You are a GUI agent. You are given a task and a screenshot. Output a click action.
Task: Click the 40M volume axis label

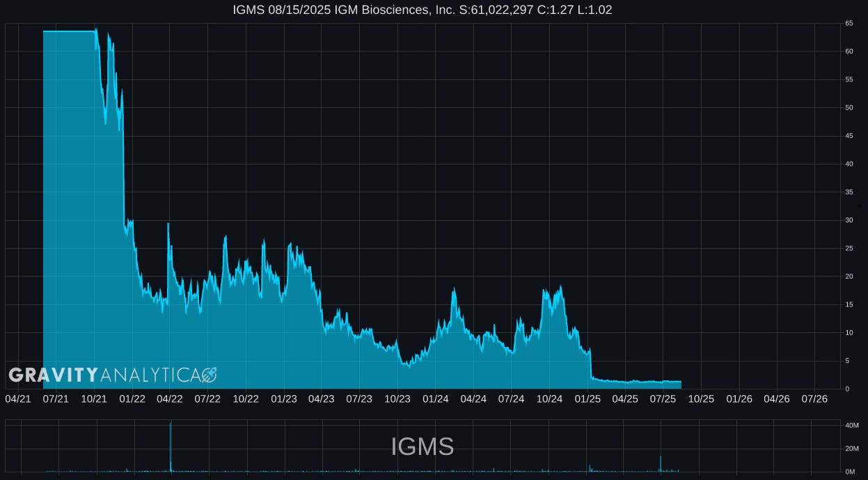851,426
